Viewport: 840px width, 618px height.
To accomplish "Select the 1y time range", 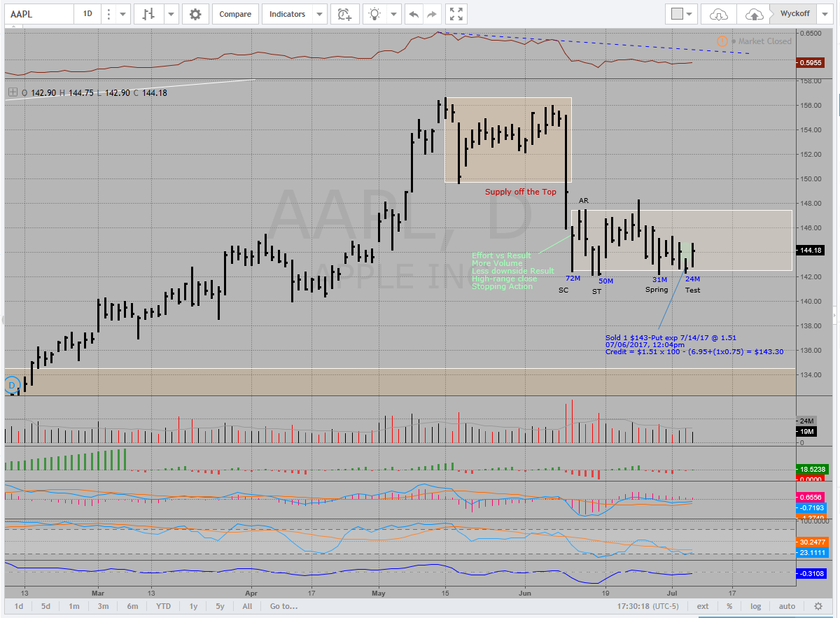I will (194, 606).
